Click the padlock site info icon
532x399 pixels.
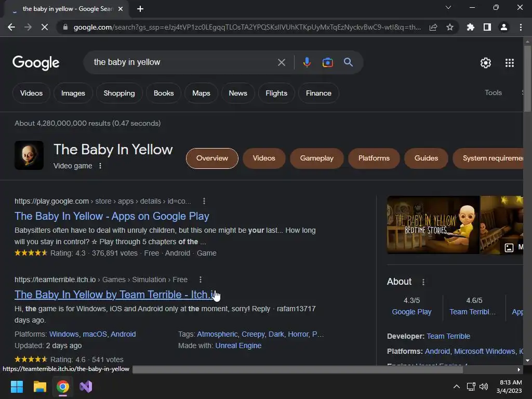coord(65,27)
